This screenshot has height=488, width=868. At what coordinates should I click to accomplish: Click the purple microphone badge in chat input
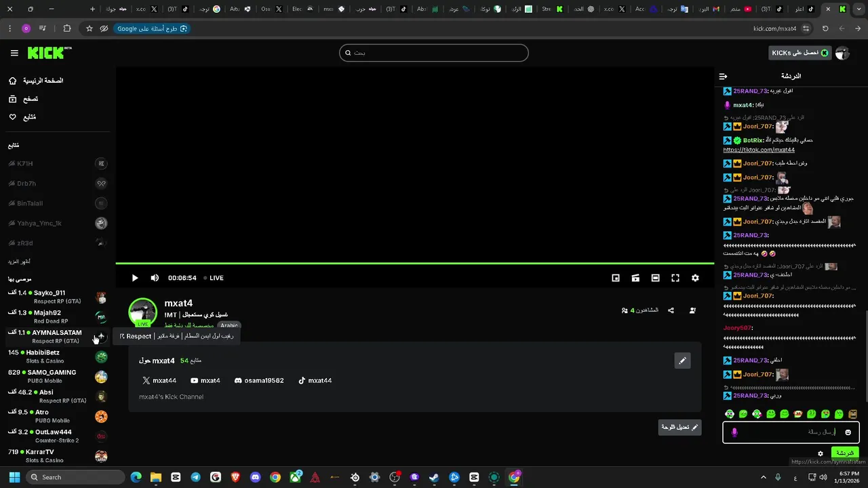coord(734,432)
